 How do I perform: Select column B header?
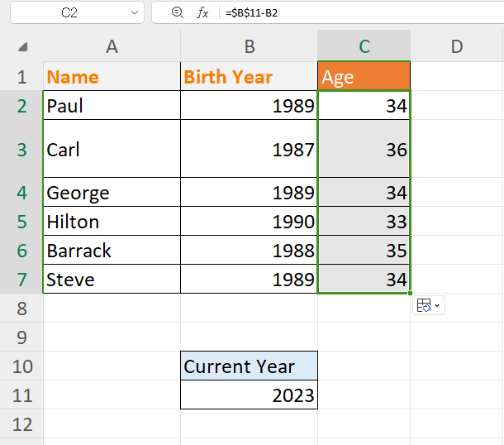click(x=249, y=46)
